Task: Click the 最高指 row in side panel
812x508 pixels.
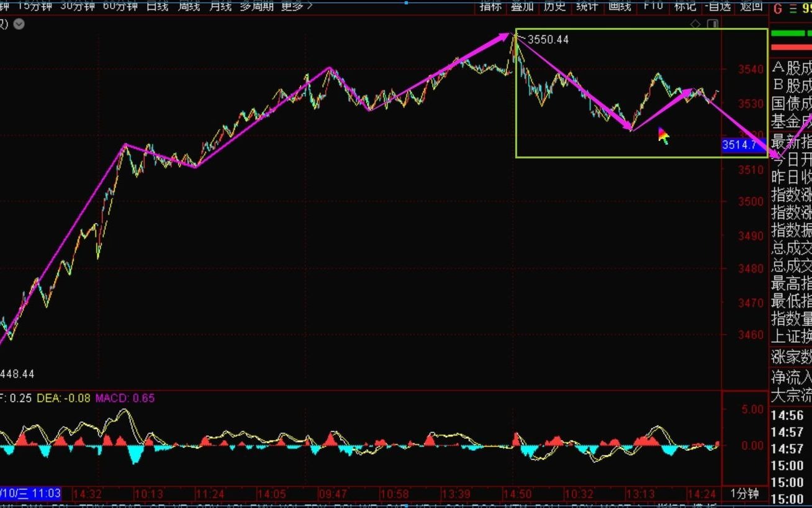Action: pyautogui.click(x=791, y=284)
